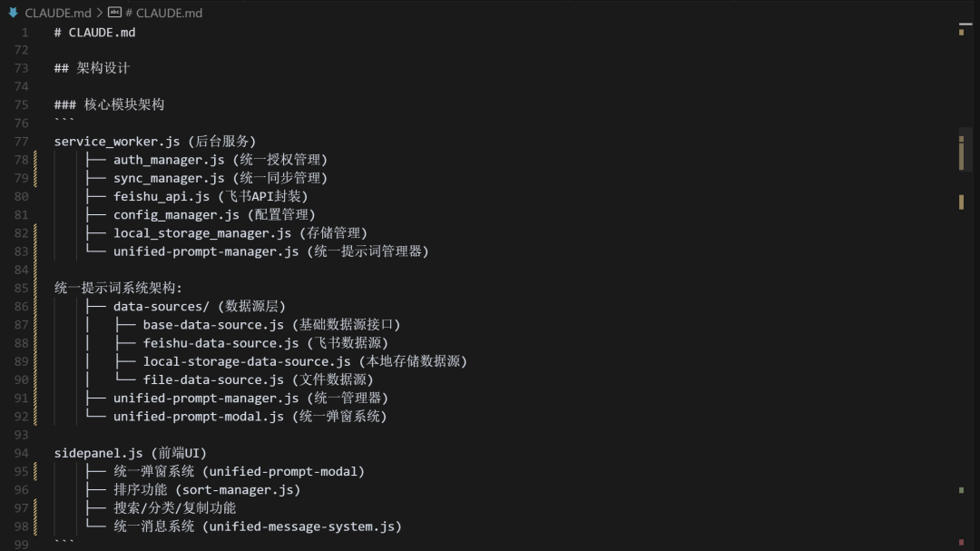Jump to sticky header line '# CLAUDE.md'
The image size is (980, 551).
[x=94, y=33]
